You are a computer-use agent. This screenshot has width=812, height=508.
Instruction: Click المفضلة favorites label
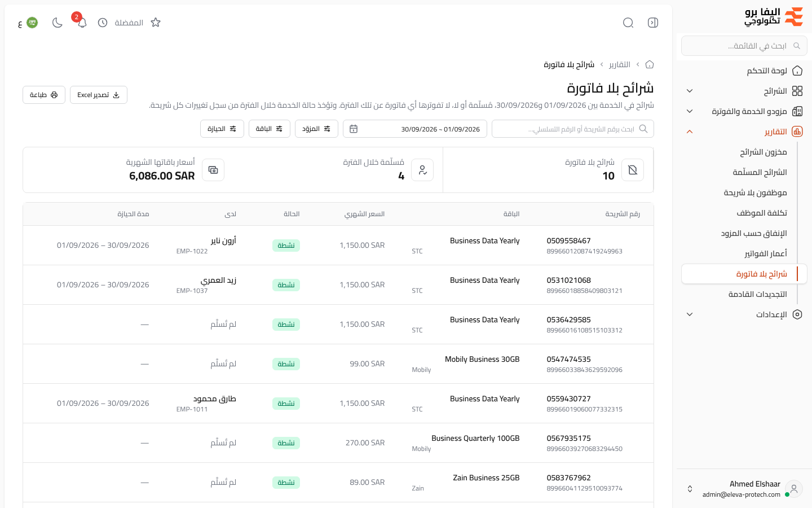[129, 23]
